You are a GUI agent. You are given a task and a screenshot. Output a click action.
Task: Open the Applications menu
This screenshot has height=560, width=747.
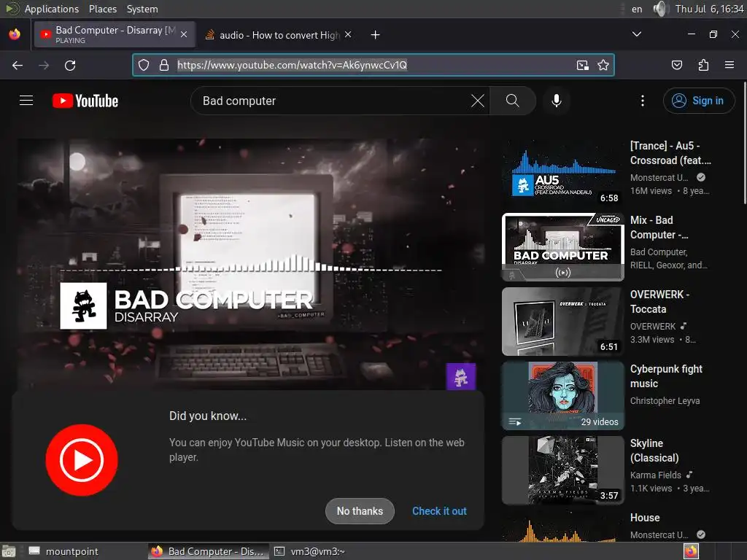click(52, 9)
